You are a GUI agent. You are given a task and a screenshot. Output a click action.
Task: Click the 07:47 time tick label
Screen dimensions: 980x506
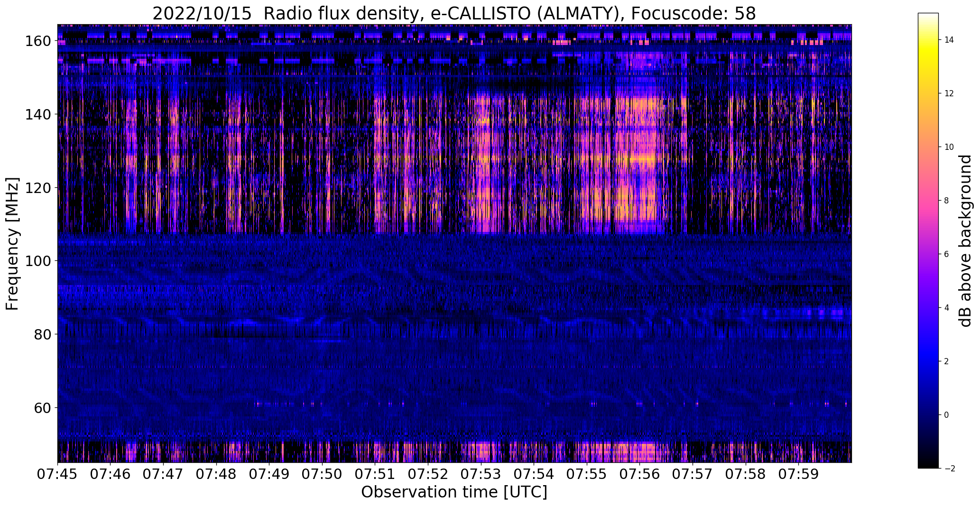(x=164, y=474)
